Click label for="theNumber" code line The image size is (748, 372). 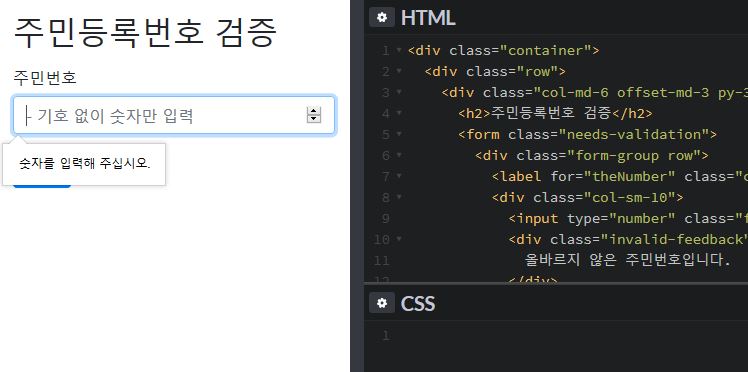(620, 176)
